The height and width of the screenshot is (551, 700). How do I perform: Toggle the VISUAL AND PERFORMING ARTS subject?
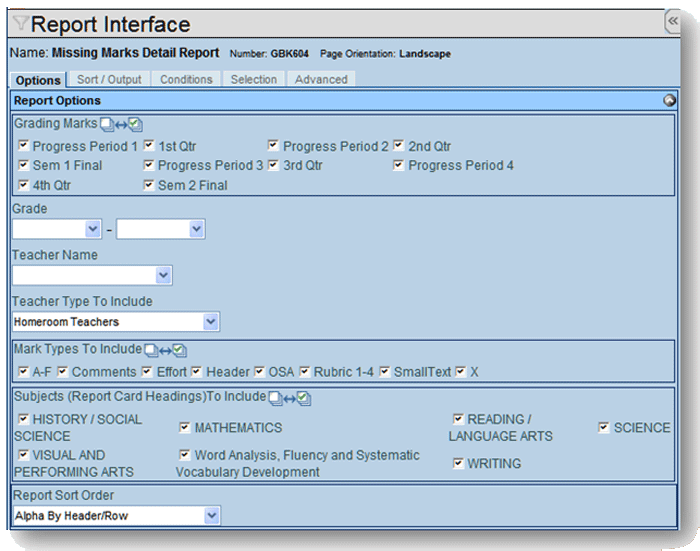tap(23, 455)
